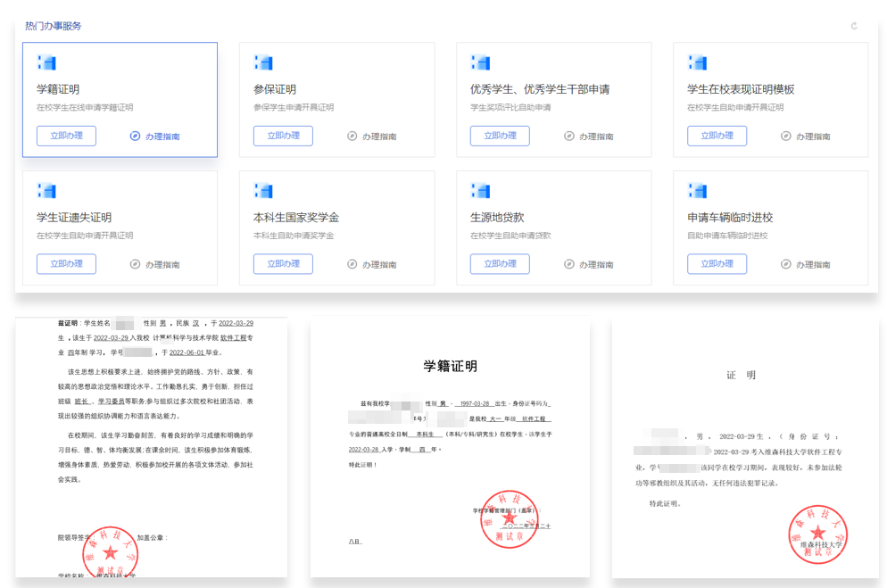The image size is (887, 588).
Task: Open 办理指南 for 参保证明
Action: point(372,137)
